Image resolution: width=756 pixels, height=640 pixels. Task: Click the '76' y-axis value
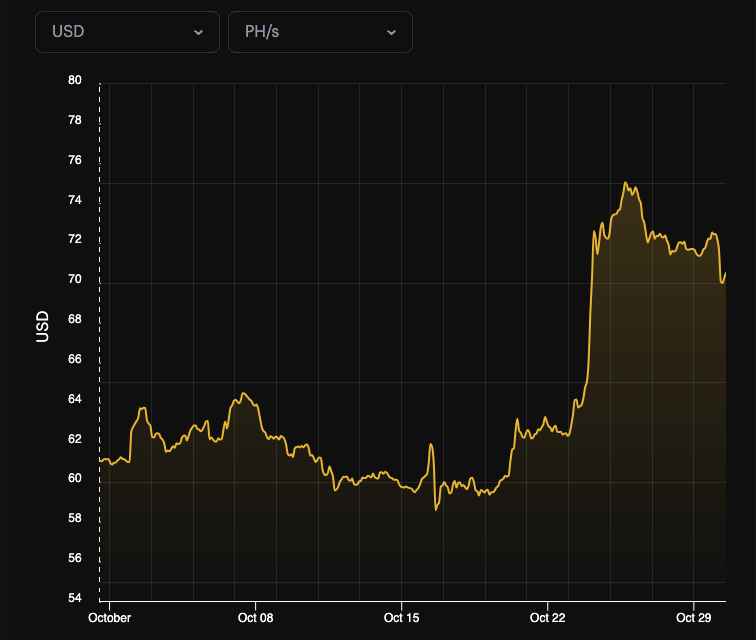75,160
